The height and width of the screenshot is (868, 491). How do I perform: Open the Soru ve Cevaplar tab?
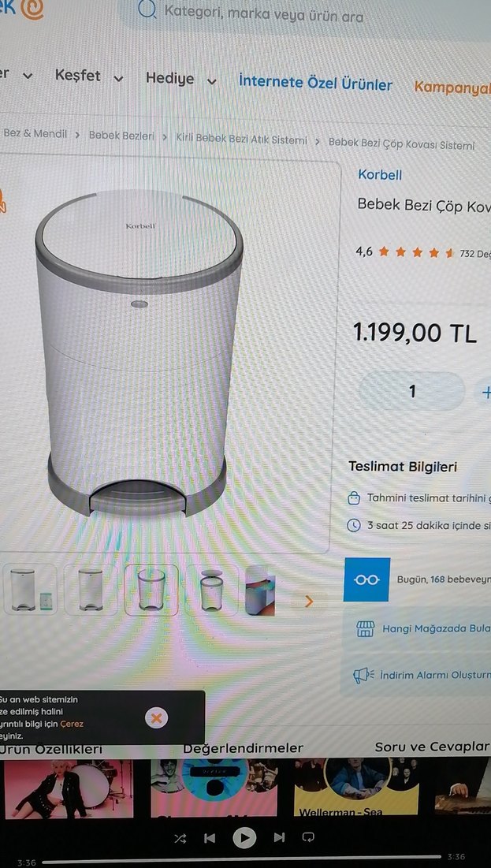tap(432, 747)
